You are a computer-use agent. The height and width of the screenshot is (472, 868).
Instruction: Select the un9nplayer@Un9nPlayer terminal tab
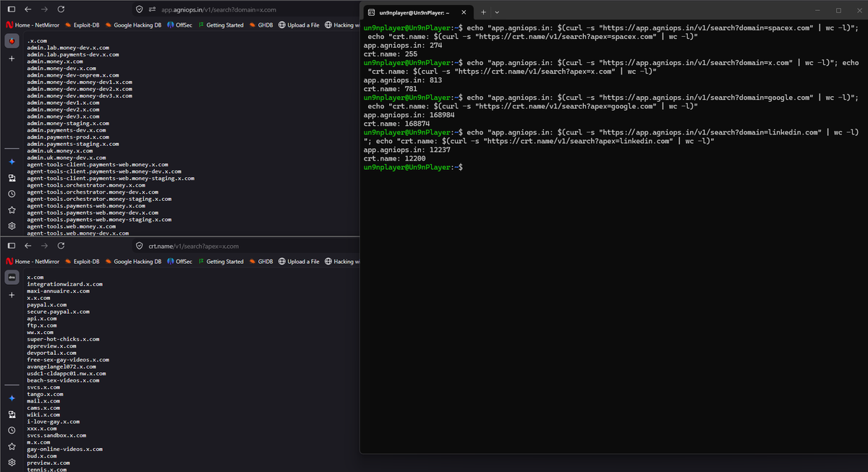(417, 12)
